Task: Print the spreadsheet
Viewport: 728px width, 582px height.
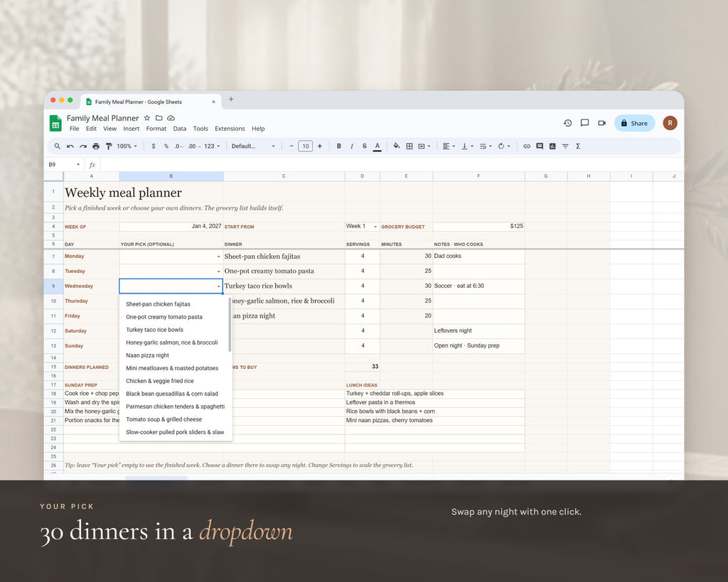Action: pos(96,146)
